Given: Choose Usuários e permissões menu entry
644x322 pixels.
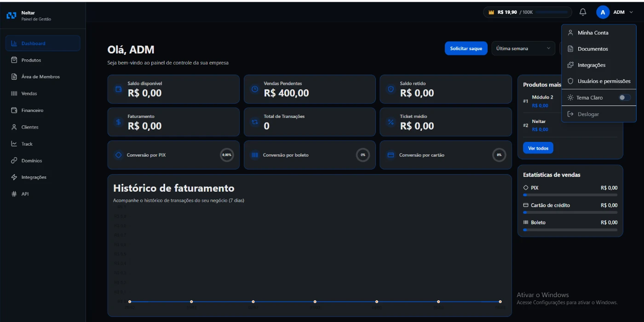Looking at the screenshot, I should 604,81.
